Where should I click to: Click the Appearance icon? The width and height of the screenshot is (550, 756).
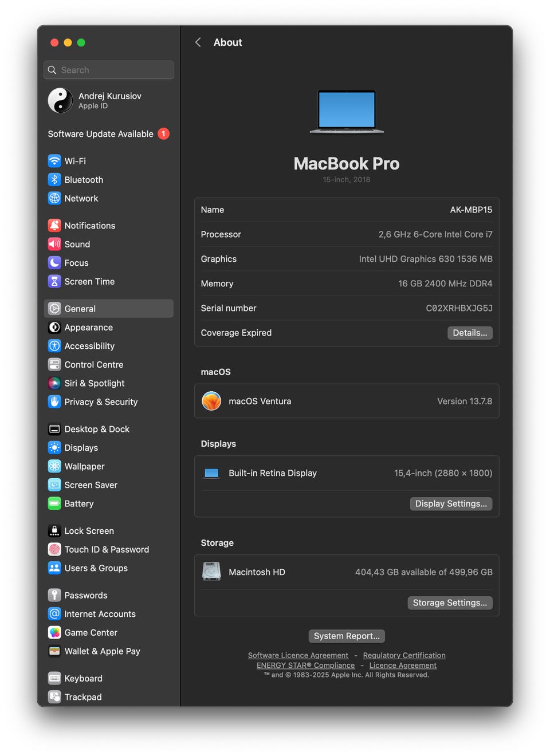[x=54, y=328]
